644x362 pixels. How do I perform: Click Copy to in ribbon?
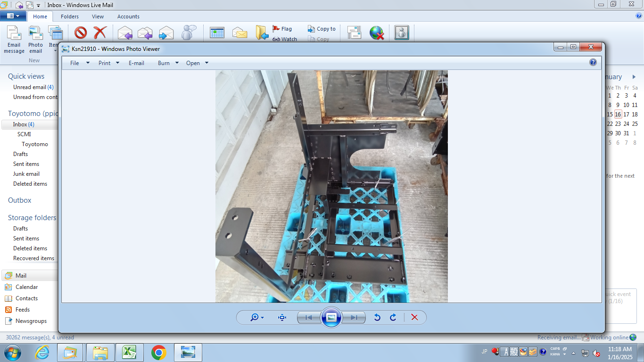click(x=322, y=29)
